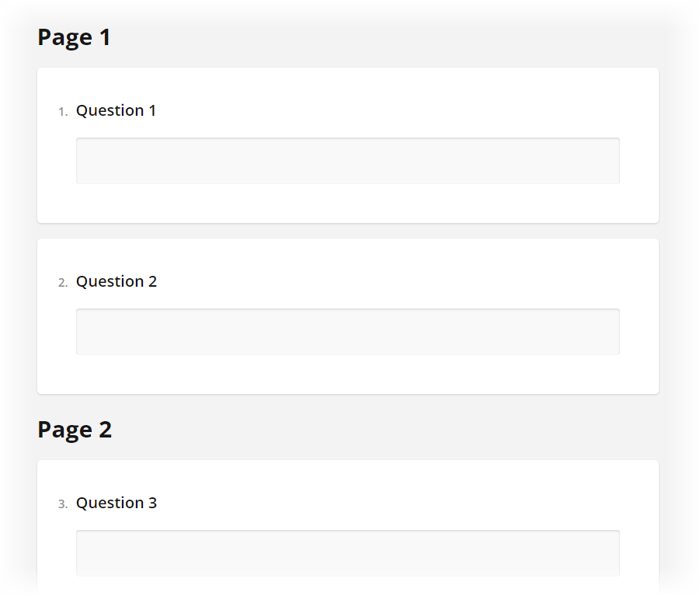Select the Question 2 card

[347, 315]
